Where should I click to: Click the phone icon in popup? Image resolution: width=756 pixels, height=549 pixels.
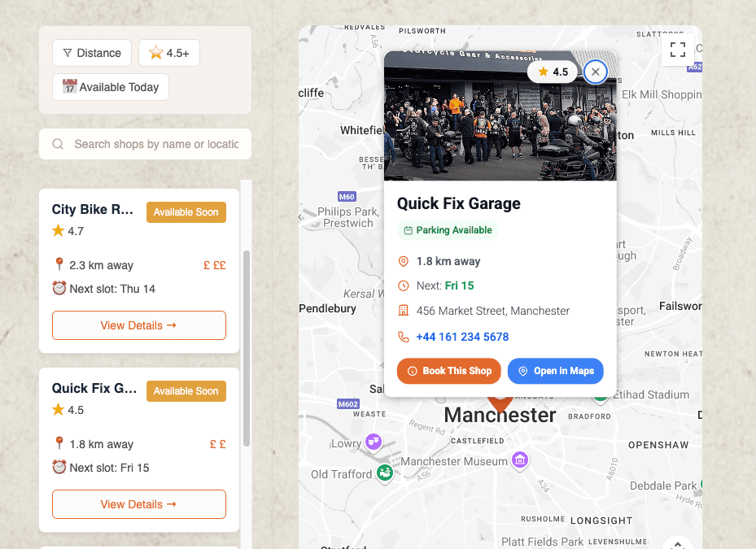click(403, 337)
